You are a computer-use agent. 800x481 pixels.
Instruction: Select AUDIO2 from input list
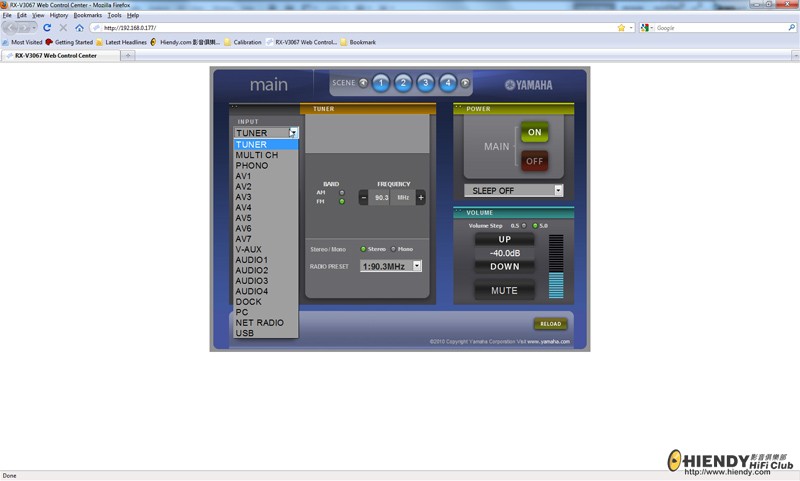click(266, 270)
